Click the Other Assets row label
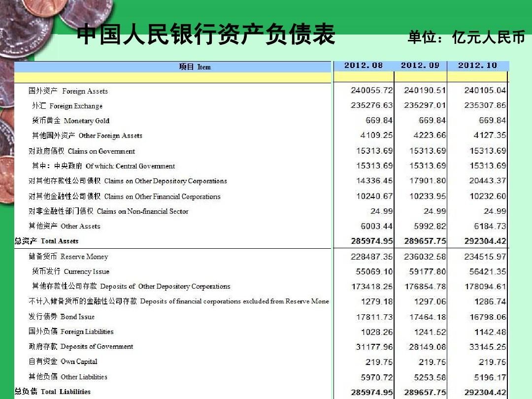This screenshot has width=532, height=399. pos(65,226)
